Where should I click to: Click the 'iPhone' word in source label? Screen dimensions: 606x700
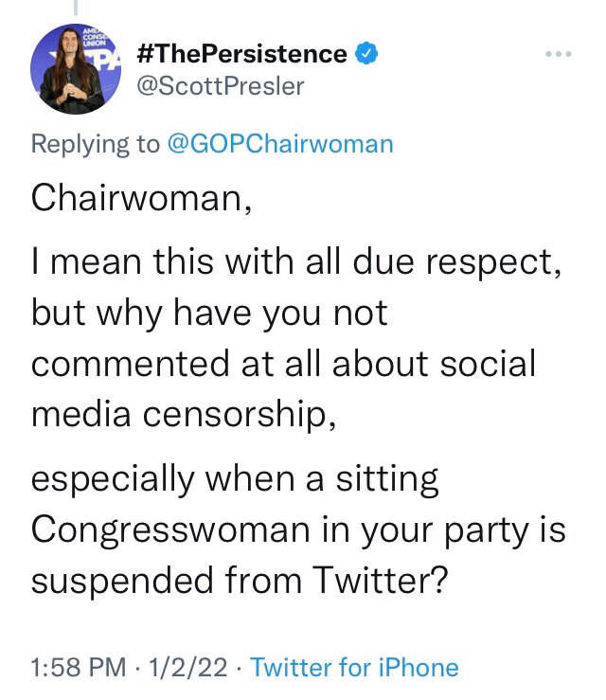click(x=419, y=667)
